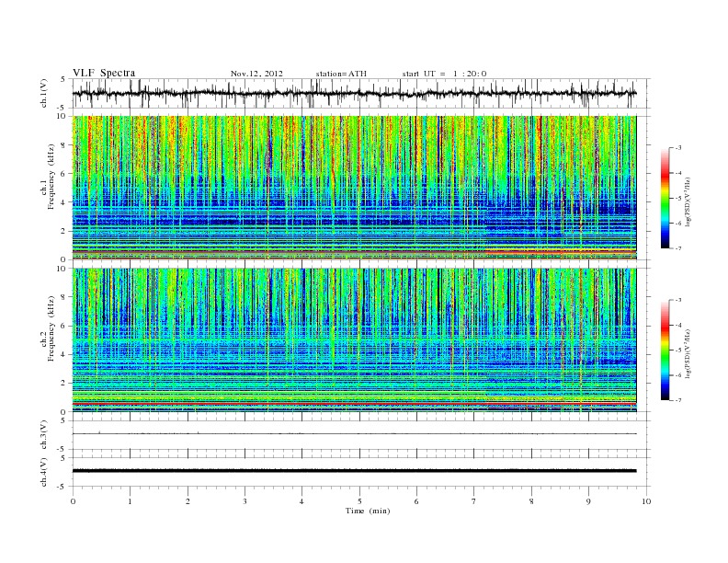Click the "8" tick on the Time axis
Image resolution: width=728 pixels, height=563 pixels.
[x=531, y=501]
